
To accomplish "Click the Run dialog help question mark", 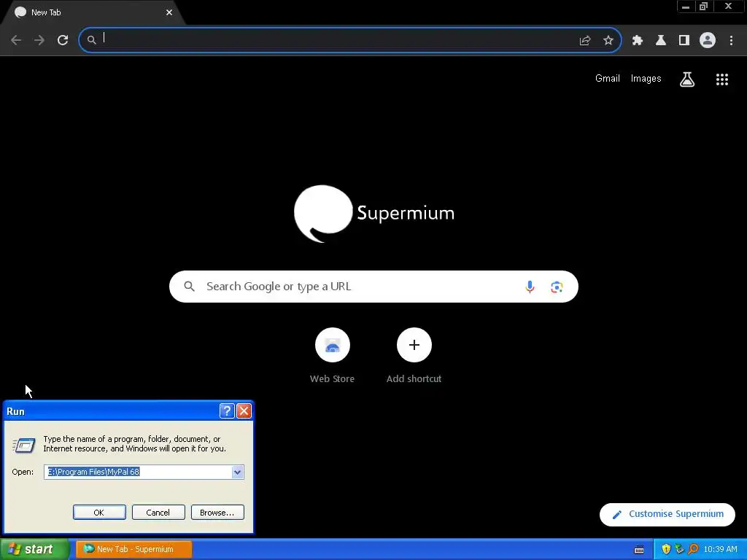I will coord(227,411).
